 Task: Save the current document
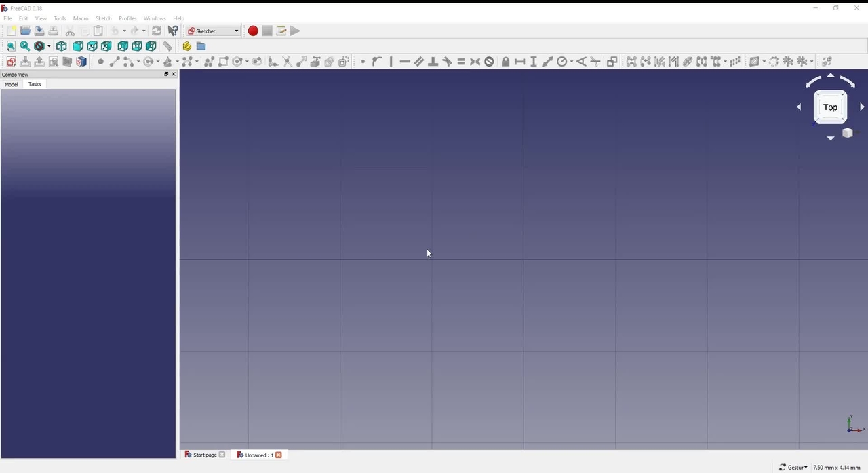coord(39,31)
